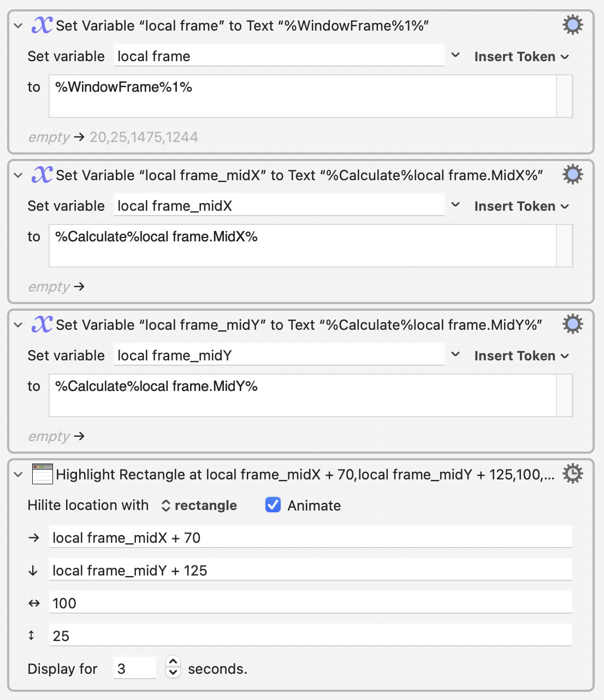
Task: Open Insert Token menu for 'local frame_midY'
Action: (x=522, y=356)
